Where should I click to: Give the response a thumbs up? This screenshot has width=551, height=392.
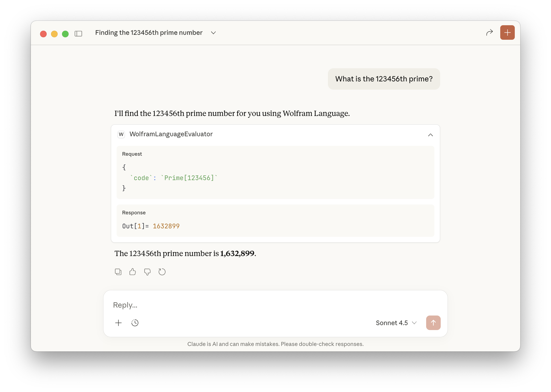tap(133, 272)
